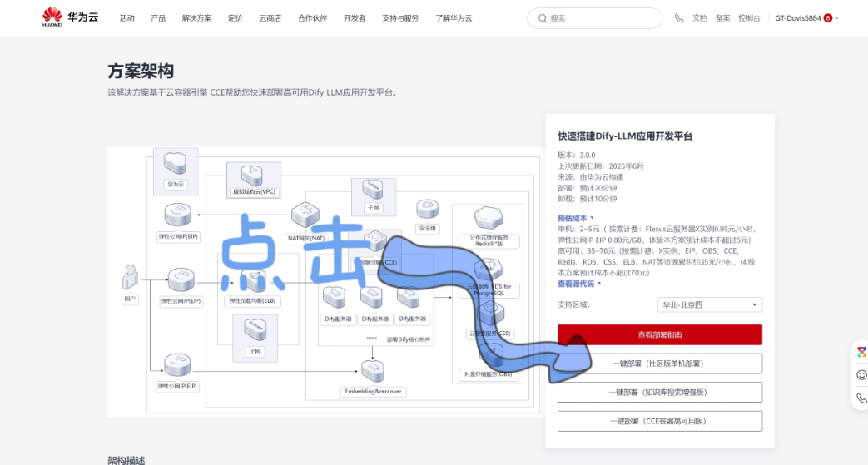The width and height of the screenshot is (868, 465).
Task: Click 一键部署（CCE容器高可用版）button
Action: click(x=659, y=421)
